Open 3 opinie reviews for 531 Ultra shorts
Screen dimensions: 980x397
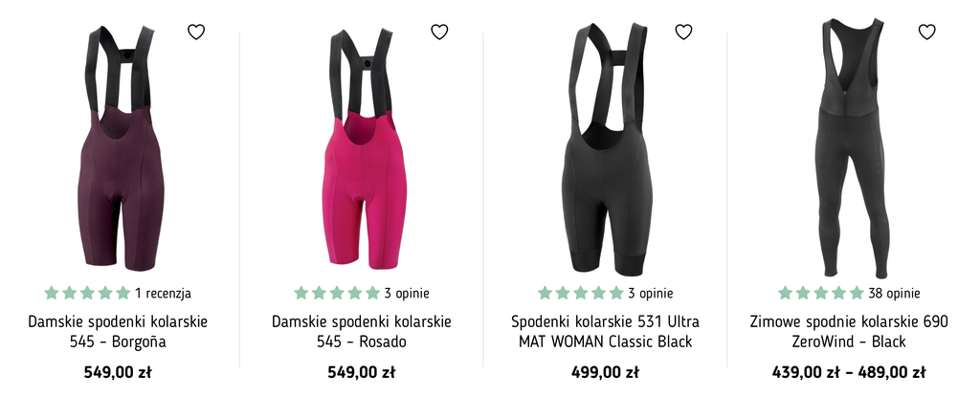[x=651, y=294]
